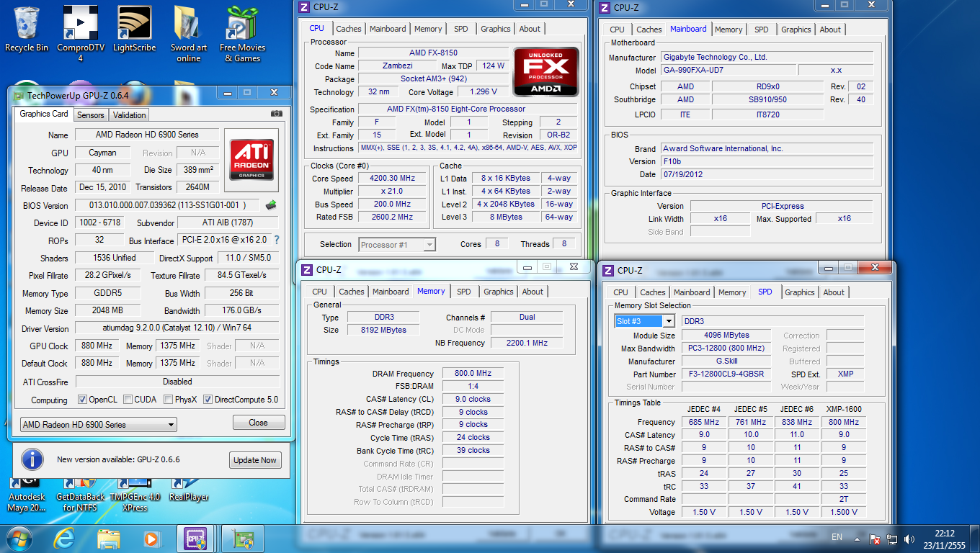Open the memory Slot #3 dropdown
Image resolution: width=980 pixels, height=553 pixels.
[x=668, y=321]
